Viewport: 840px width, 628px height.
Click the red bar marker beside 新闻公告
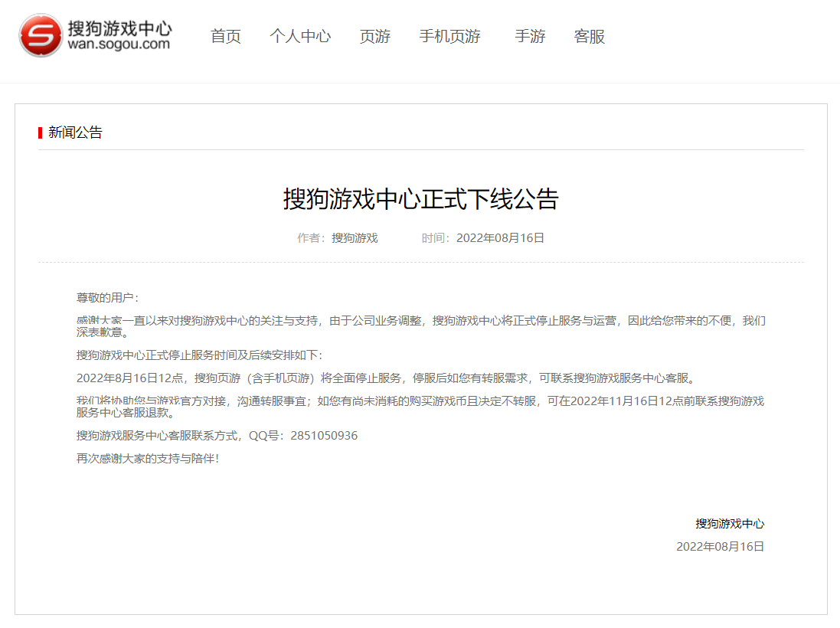tap(40, 133)
